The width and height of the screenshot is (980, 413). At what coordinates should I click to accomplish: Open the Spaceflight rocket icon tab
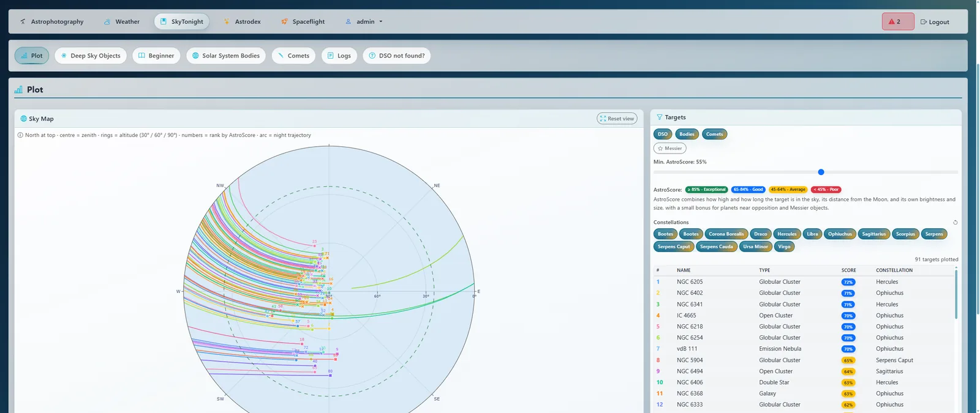pyautogui.click(x=284, y=21)
